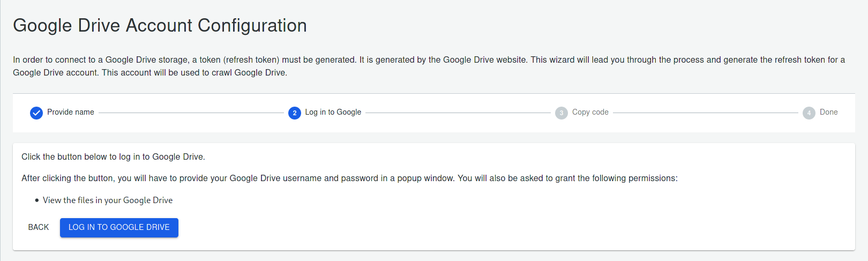Select the "Copy code" step label
Viewport: 868px width, 261px height.
tap(590, 112)
